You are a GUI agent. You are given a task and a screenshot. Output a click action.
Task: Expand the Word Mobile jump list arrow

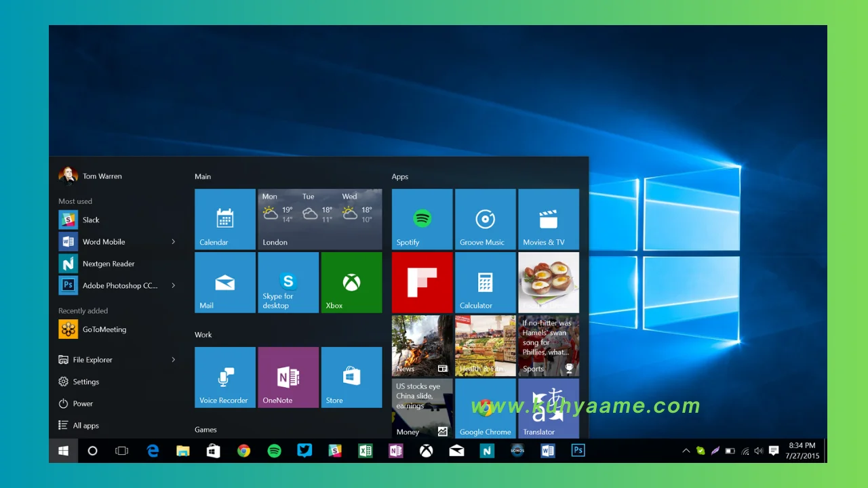174,242
